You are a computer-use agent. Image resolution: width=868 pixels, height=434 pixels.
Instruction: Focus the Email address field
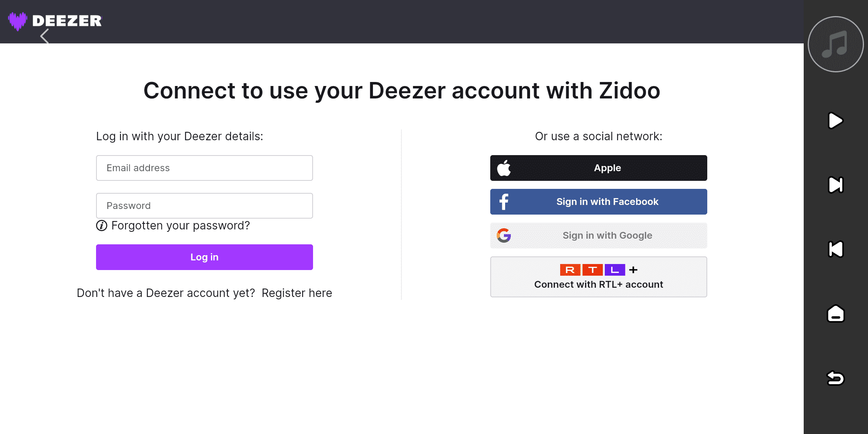click(x=204, y=168)
